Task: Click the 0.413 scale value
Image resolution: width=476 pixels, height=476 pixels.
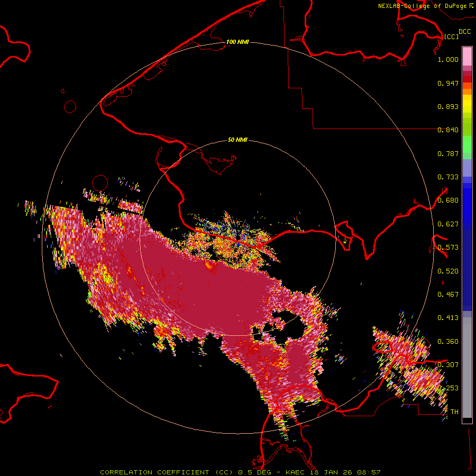Action: coord(448,318)
